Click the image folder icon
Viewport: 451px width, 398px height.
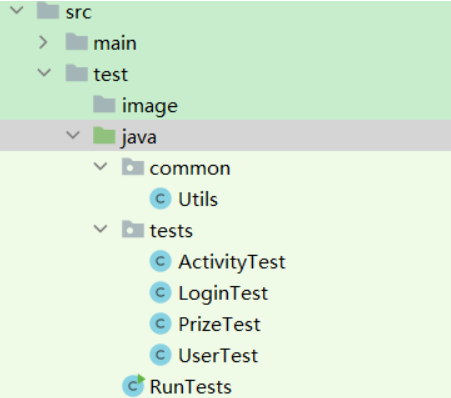coord(104,104)
